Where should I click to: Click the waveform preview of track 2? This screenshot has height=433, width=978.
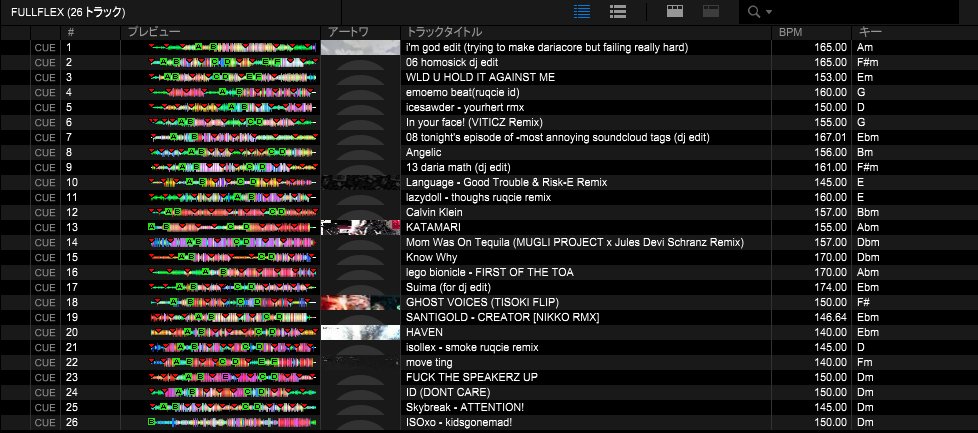(x=234, y=62)
